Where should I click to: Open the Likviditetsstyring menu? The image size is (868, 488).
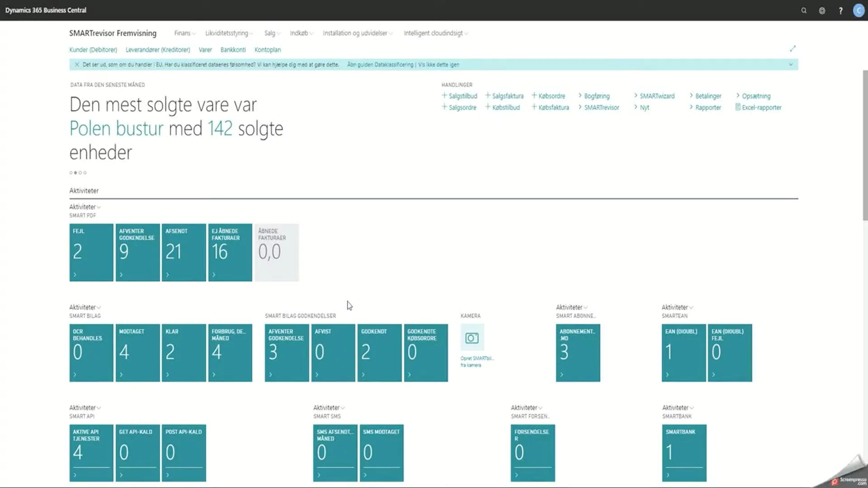point(229,33)
